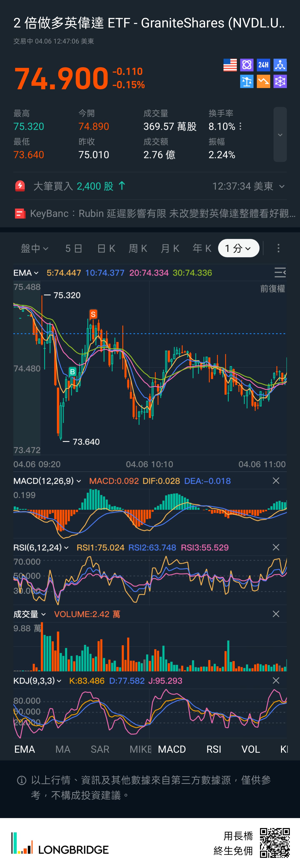Tap the blue 24H trading icon
Viewport: 300px width, 868px height.
(x=263, y=65)
